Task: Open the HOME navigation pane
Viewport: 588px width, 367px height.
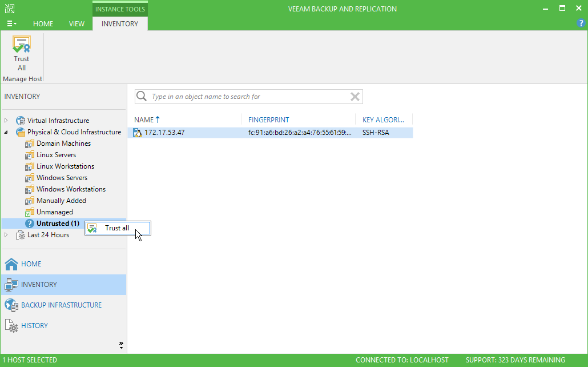Action: [64, 264]
